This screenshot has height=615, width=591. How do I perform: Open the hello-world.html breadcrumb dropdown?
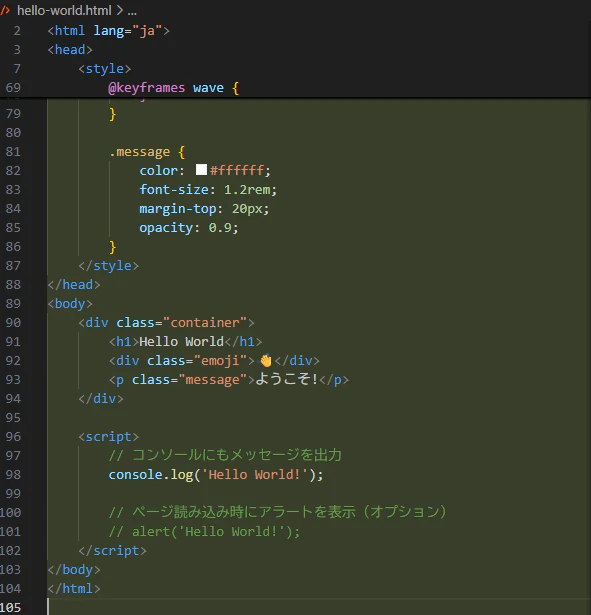64,10
